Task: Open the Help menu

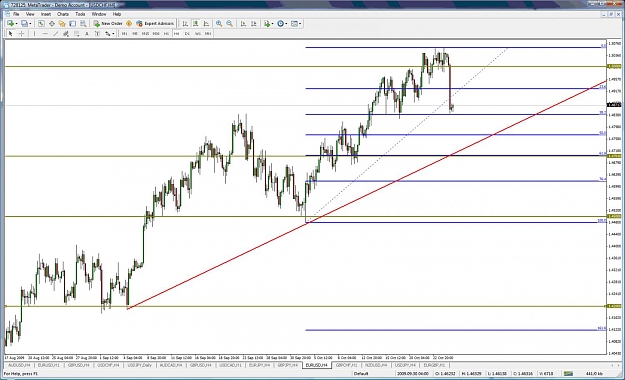Action: pos(117,14)
